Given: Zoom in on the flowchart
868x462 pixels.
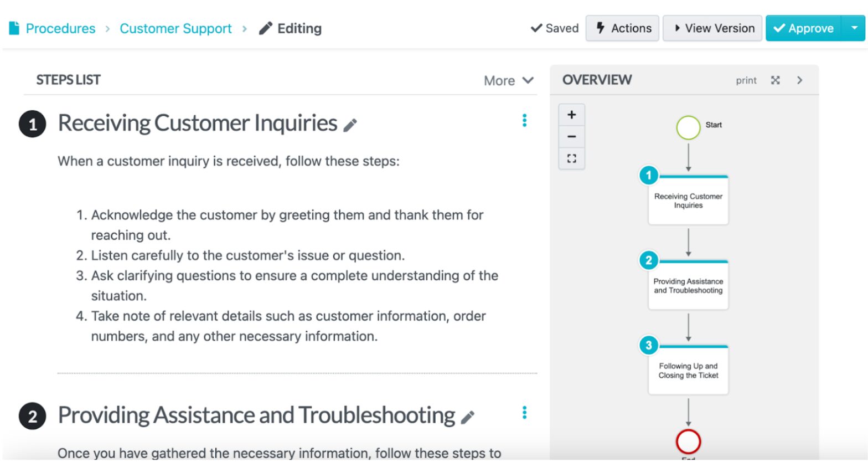Looking at the screenshot, I should (572, 115).
